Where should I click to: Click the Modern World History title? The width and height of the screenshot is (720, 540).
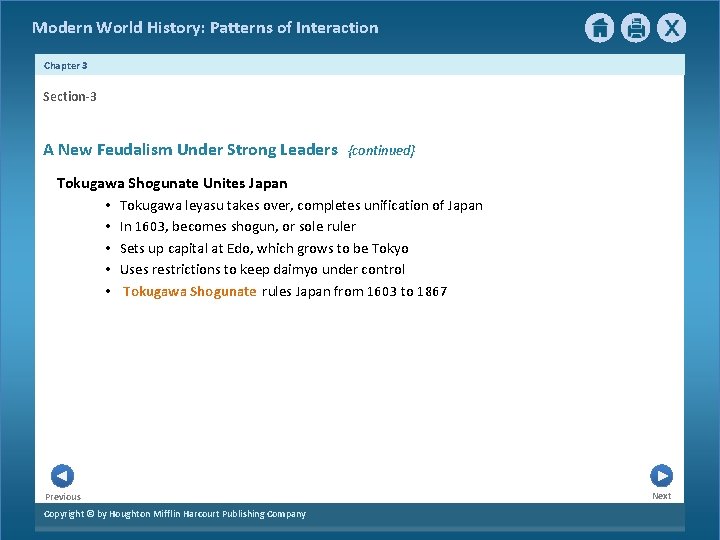click(205, 28)
